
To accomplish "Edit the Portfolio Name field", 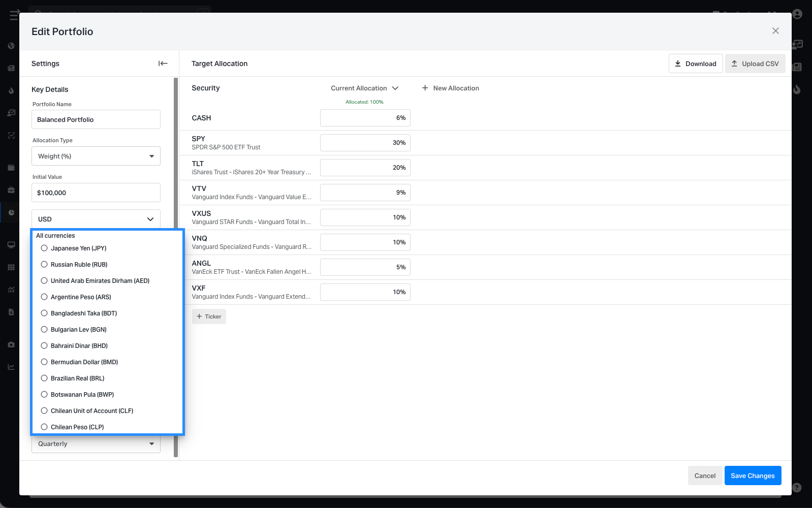I will pyautogui.click(x=96, y=119).
